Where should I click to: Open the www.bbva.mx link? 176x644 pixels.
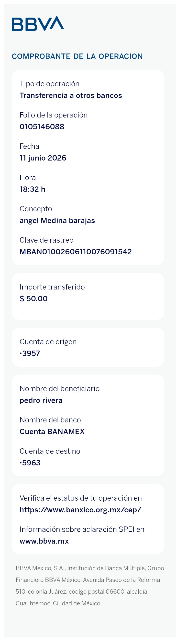(44, 541)
